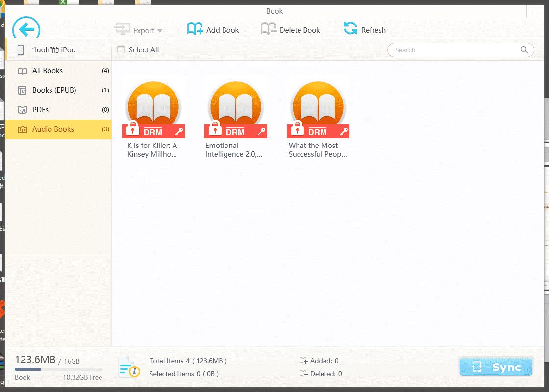This screenshot has width=549, height=392.
Task: Click the Delete Book button
Action: (290, 30)
